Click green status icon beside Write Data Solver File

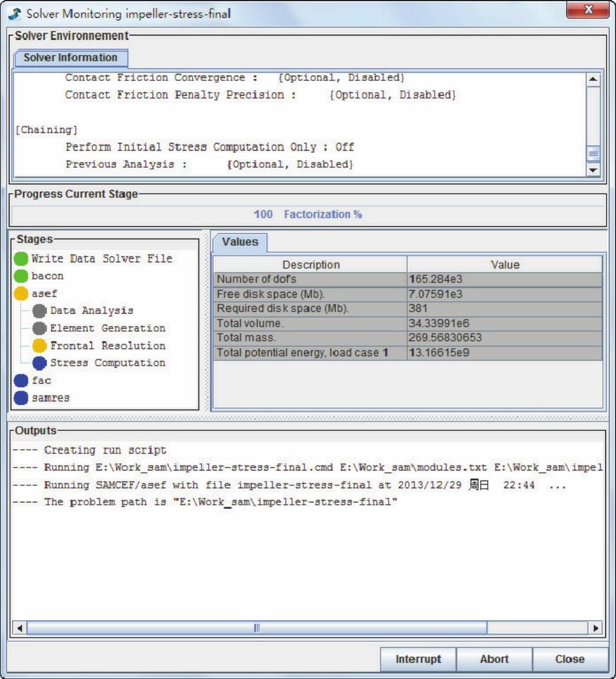pyautogui.click(x=21, y=259)
